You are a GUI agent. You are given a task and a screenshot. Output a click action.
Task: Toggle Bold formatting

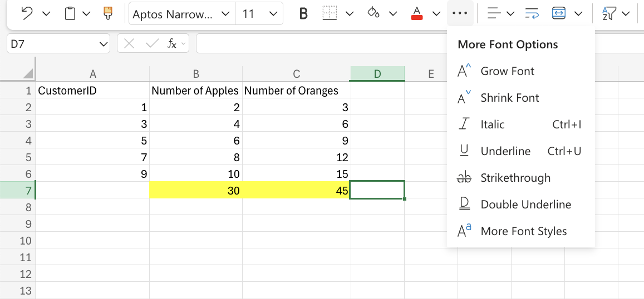(303, 14)
